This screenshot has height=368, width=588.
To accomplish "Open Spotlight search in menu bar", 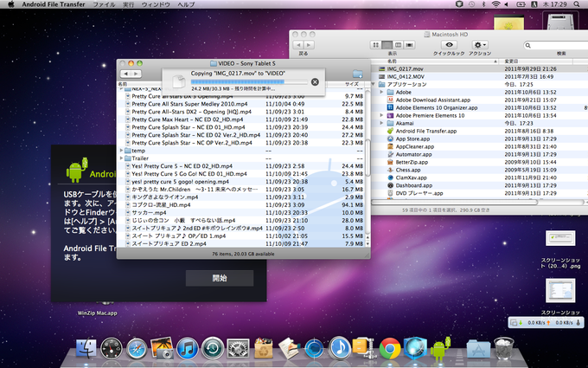I will click(577, 4).
